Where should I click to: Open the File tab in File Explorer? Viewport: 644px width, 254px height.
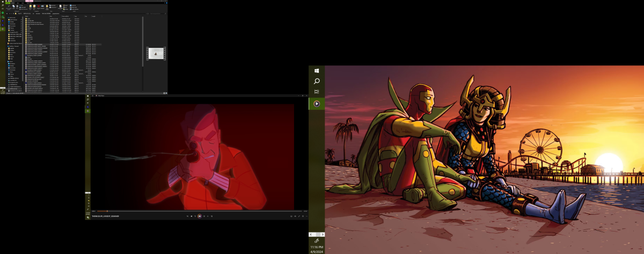[x=8, y=3]
